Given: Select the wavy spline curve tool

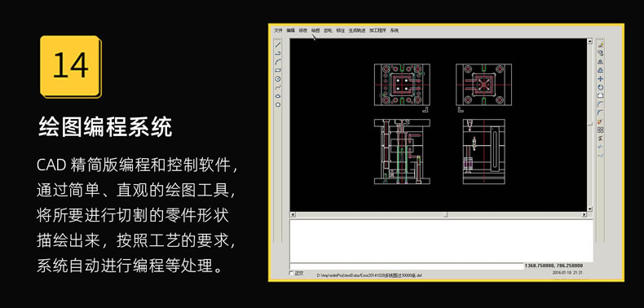Looking at the screenshot, I should coord(278,87).
